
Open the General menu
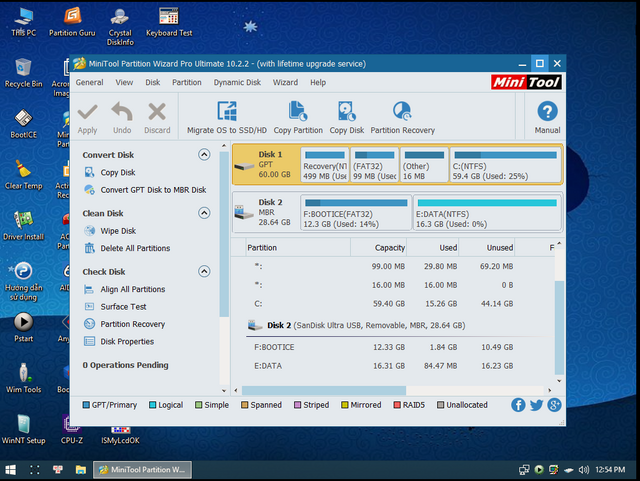pyautogui.click(x=89, y=82)
